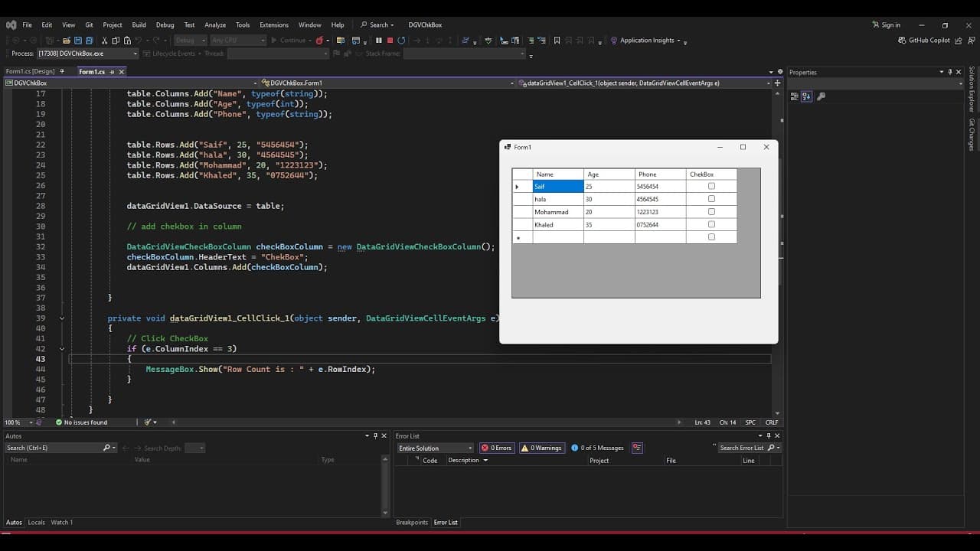Click the Solution Explorer side tab

(972, 90)
